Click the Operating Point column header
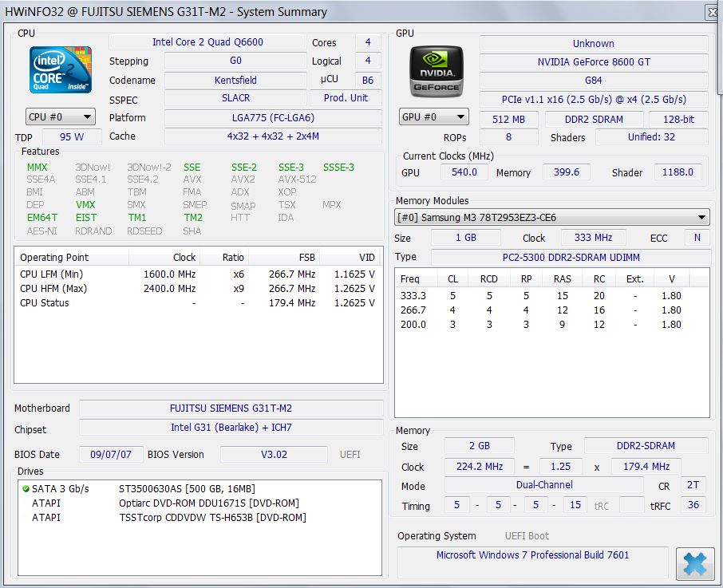The width and height of the screenshot is (723, 588). tap(72, 257)
